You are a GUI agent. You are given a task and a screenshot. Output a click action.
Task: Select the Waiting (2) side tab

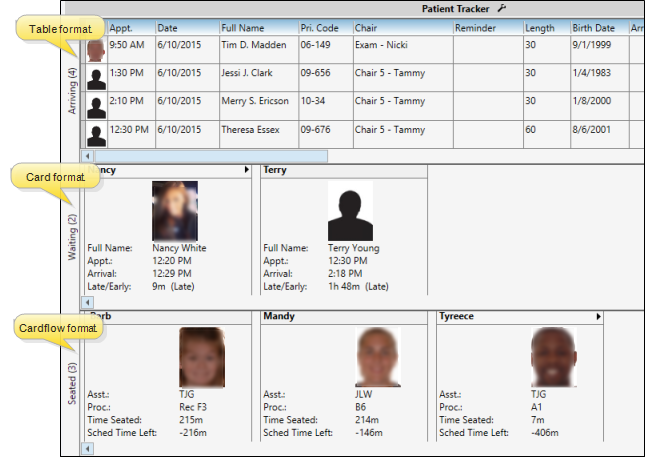coord(71,237)
